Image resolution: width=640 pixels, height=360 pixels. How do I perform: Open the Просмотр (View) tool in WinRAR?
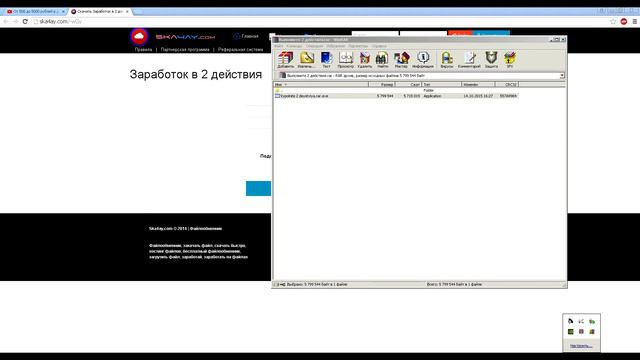click(346, 60)
